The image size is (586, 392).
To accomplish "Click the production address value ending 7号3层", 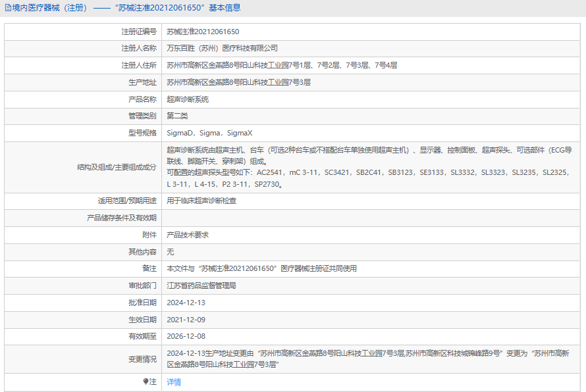I will click(x=238, y=82).
